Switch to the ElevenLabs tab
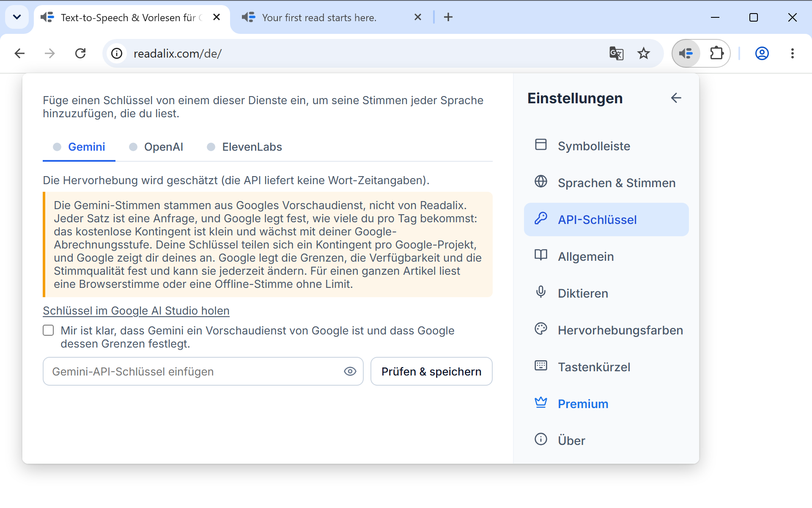Image resolution: width=812 pixels, height=508 pixels. [245, 147]
